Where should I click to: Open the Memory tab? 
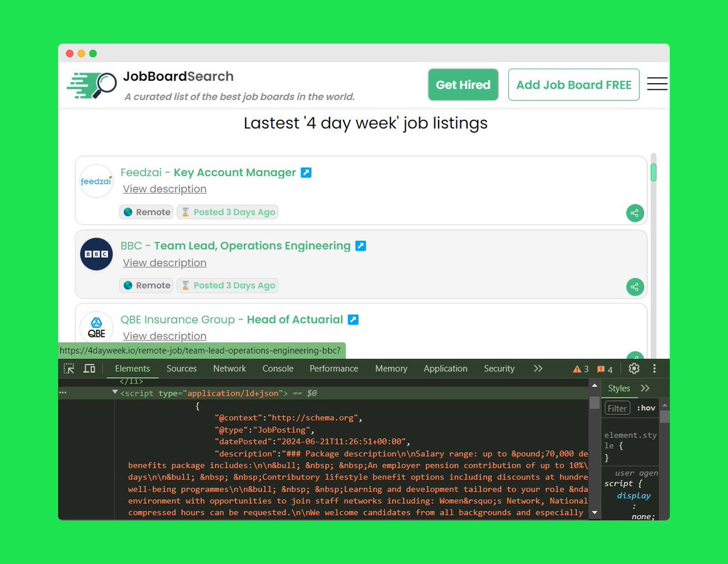[x=391, y=369]
